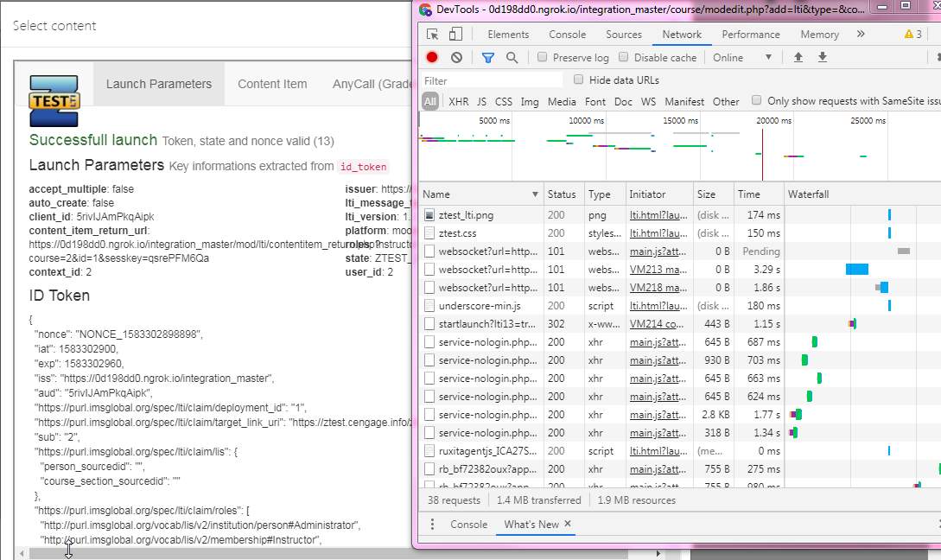Click the ZTEST logo image

click(54, 100)
